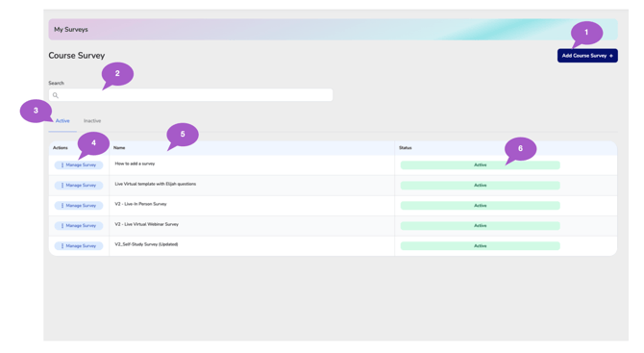644x353 pixels.
Task: Click the Add Course Survey button
Action: click(x=587, y=56)
